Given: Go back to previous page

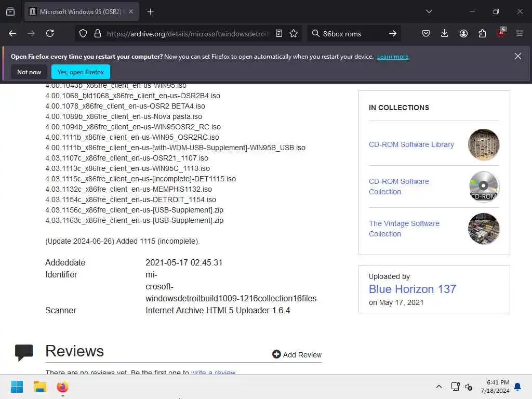Looking at the screenshot, I should click(x=12, y=33).
